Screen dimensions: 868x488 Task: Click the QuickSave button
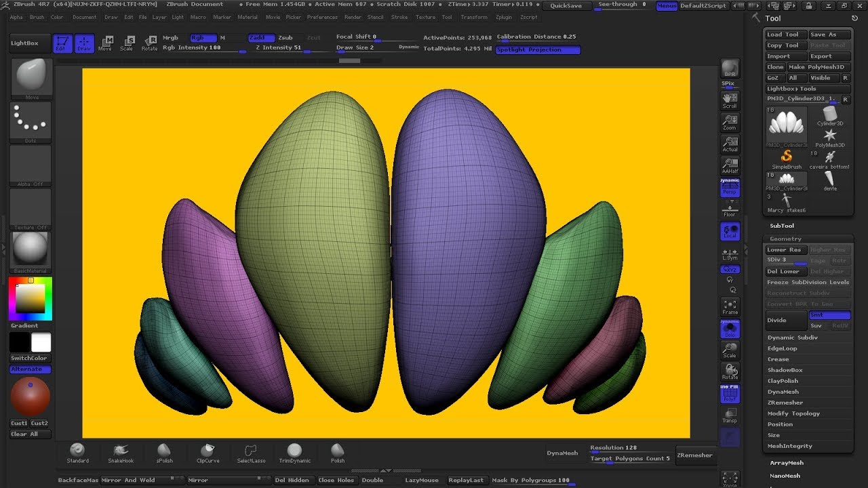[x=566, y=5]
